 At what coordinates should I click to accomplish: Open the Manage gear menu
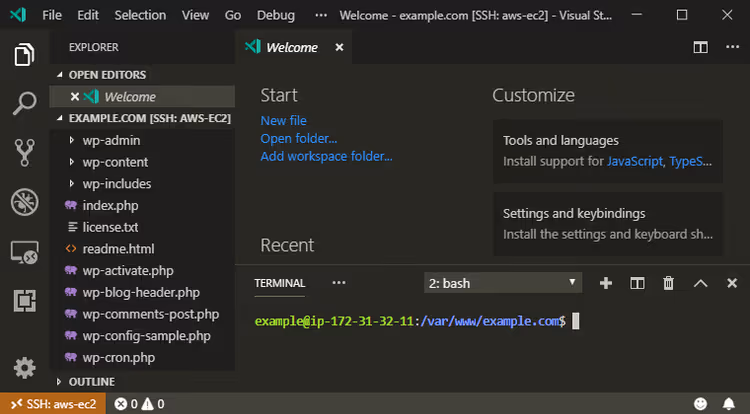24,368
